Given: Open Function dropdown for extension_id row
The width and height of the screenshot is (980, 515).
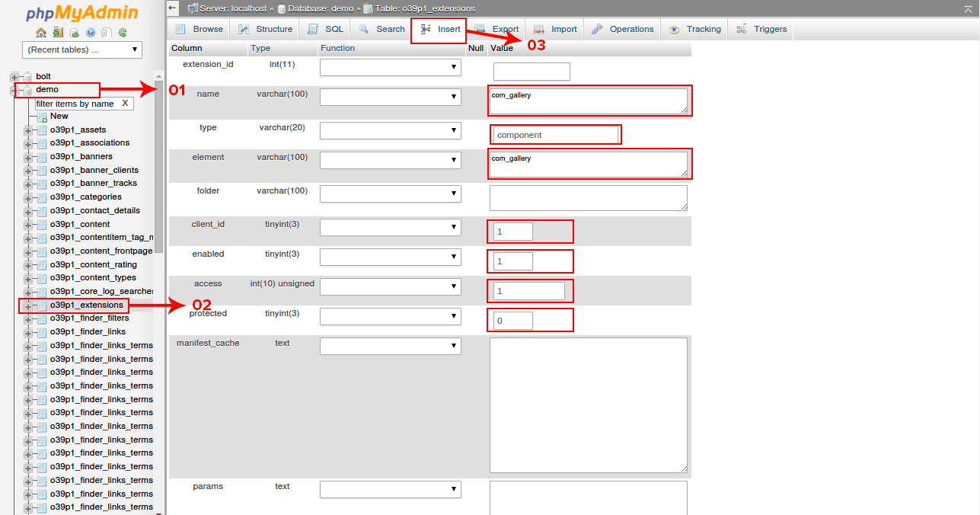Looking at the screenshot, I should 391,67.
